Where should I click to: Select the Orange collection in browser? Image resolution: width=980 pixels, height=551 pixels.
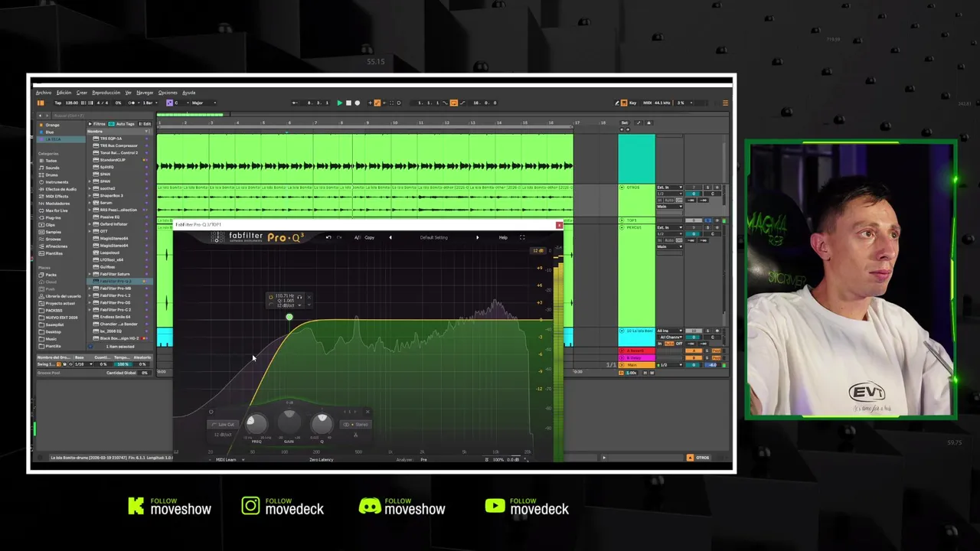[x=51, y=125]
